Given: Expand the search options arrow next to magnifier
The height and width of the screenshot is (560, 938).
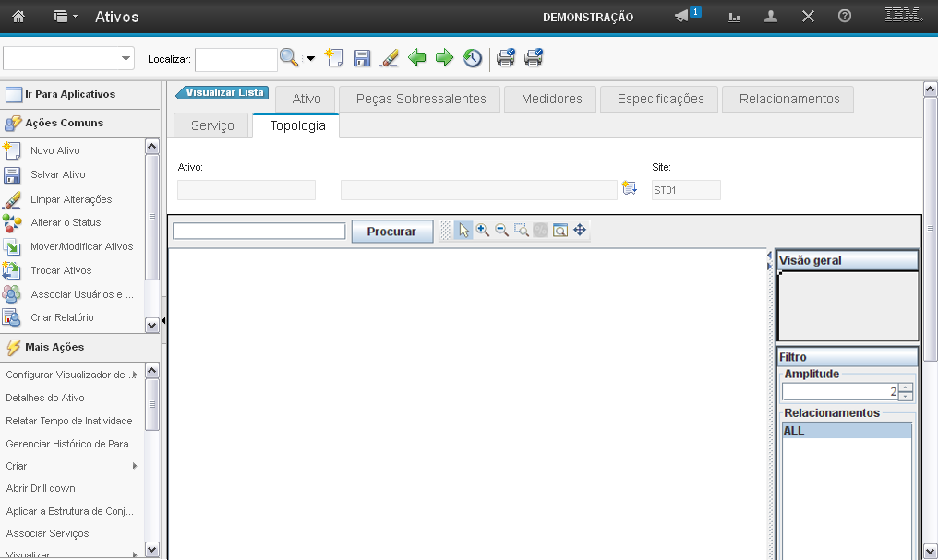Looking at the screenshot, I should [310, 59].
